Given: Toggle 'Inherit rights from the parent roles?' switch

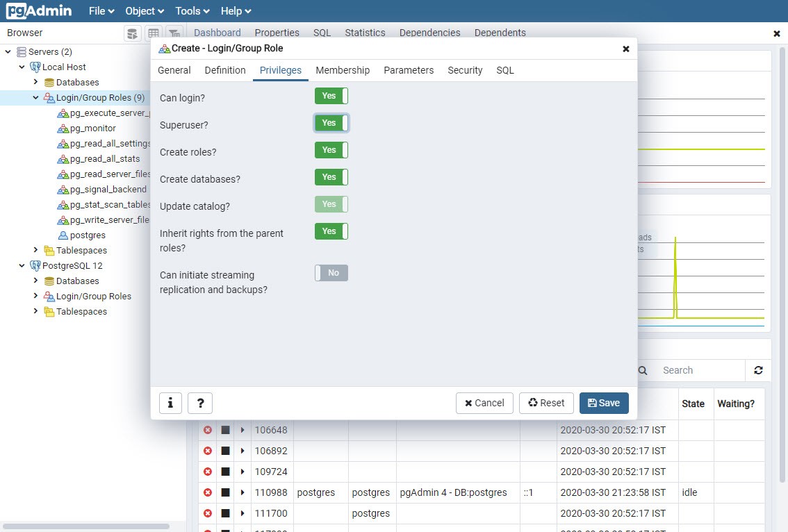Looking at the screenshot, I should [x=331, y=231].
